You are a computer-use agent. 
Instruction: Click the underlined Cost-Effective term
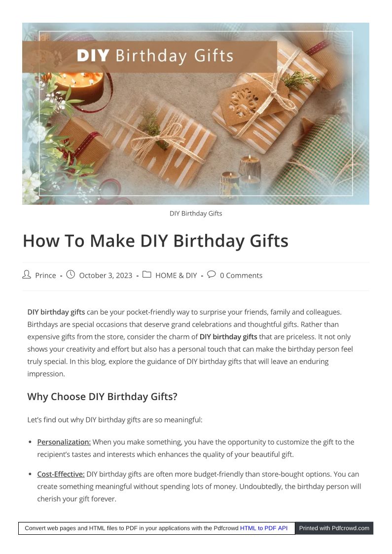(x=61, y=474)
